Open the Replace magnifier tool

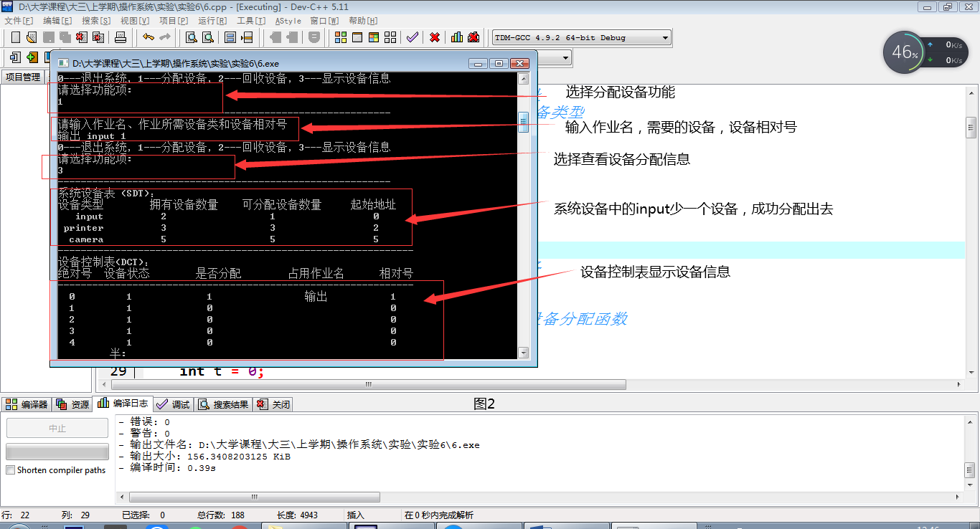(x=208, y=37)
